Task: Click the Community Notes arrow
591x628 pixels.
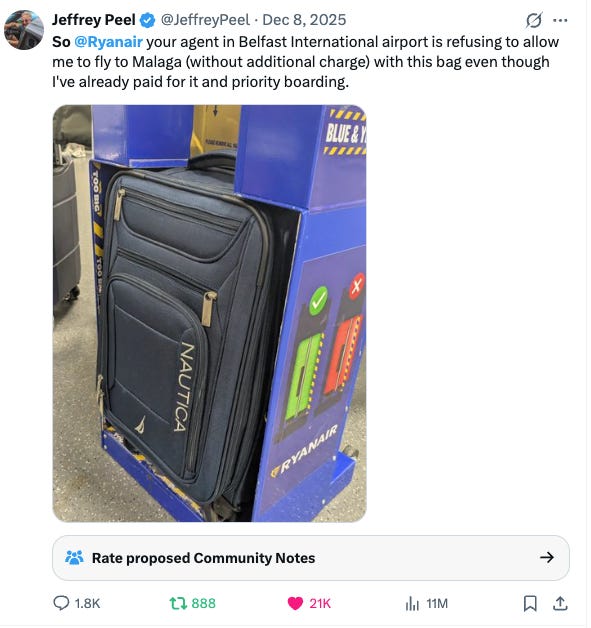Action: click(547, 558)
